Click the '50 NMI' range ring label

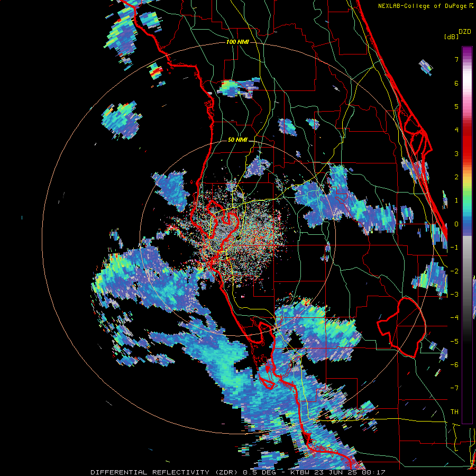[237, 140]
